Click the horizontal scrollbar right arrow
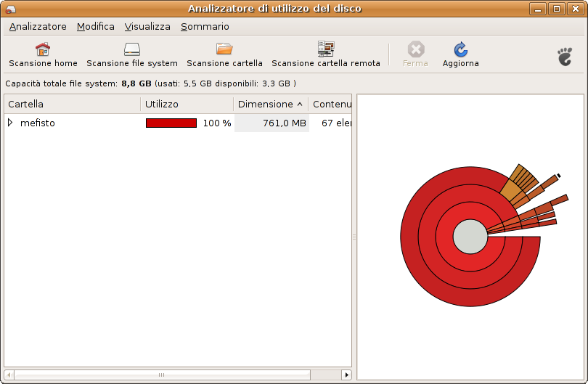Viewport: 588px width, 384px height. pyautogui.click(x=346, y=375)
